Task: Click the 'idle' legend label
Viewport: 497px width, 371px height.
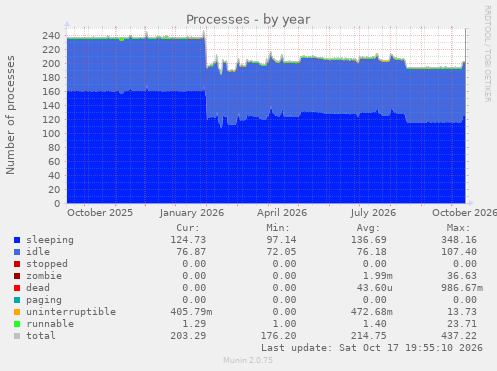Action: [x=38, y=252]
